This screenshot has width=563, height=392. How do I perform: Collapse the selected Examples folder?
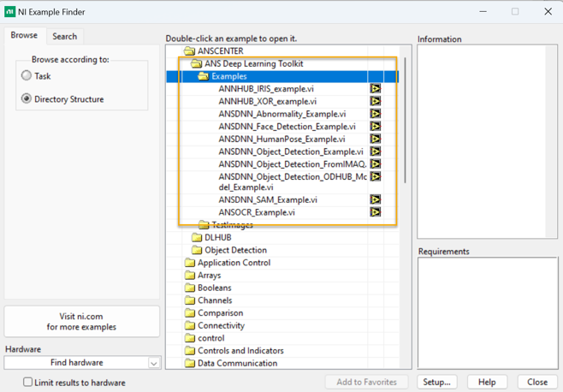tap(204, 76)
